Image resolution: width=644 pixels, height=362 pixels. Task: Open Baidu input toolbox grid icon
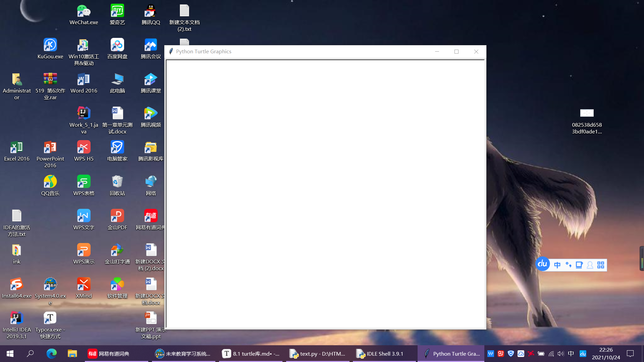coord(601,265)
